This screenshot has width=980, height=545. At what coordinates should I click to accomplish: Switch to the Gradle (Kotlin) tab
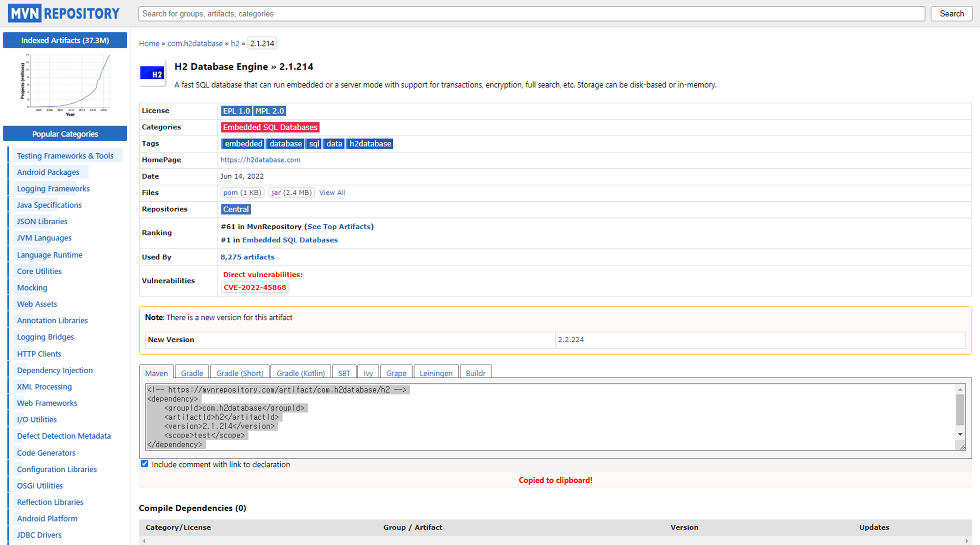(x=301, y=373)
